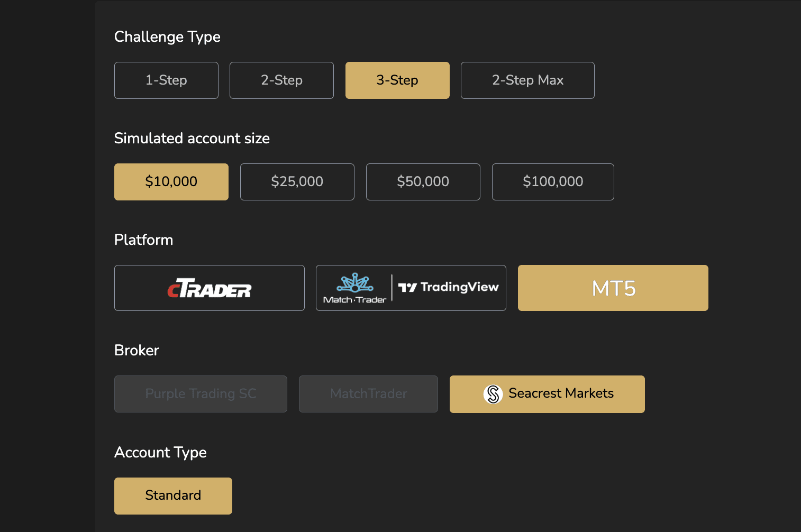Select the $50,000 account size

point(423,182)
